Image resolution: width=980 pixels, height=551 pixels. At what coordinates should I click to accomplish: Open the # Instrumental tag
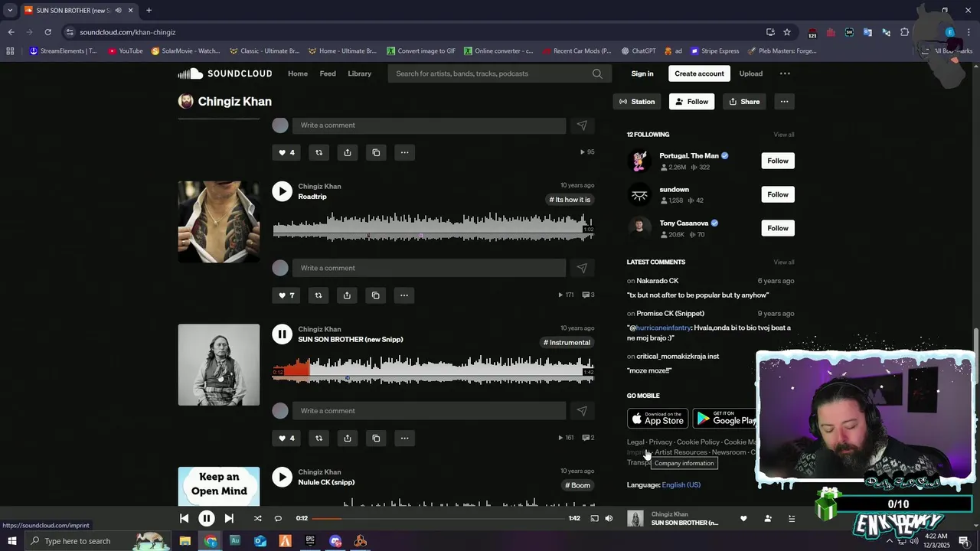567,342
